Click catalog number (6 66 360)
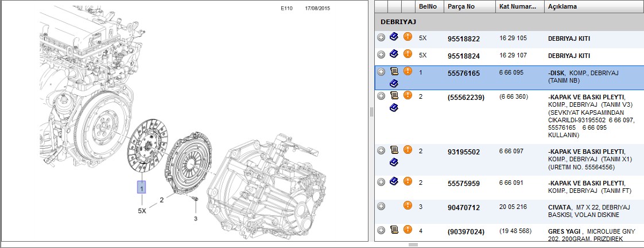This screenshot has width=644, height=248. coord(514,97)
